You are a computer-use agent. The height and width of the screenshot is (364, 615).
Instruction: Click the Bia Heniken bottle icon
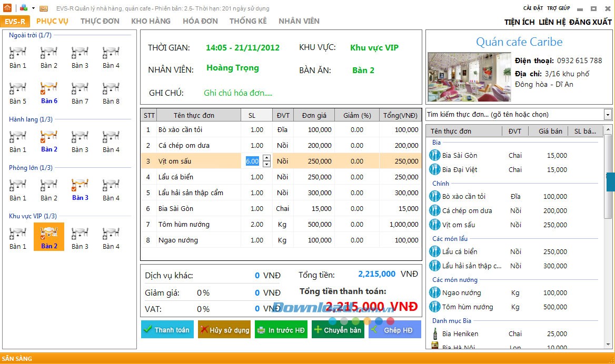click(434, 333)
